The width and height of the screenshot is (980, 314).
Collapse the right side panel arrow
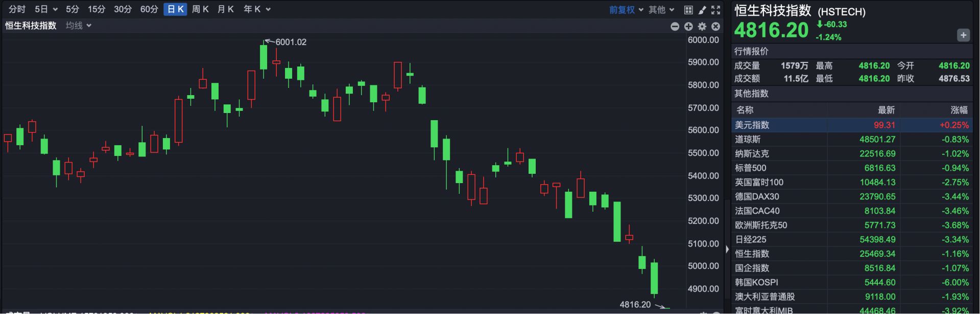point(727,250)
